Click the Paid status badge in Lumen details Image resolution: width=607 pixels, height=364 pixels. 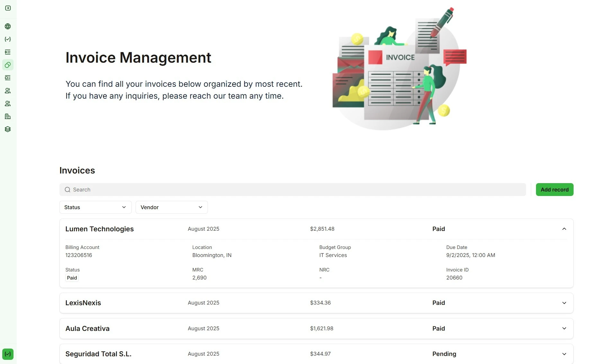point(72,278)
